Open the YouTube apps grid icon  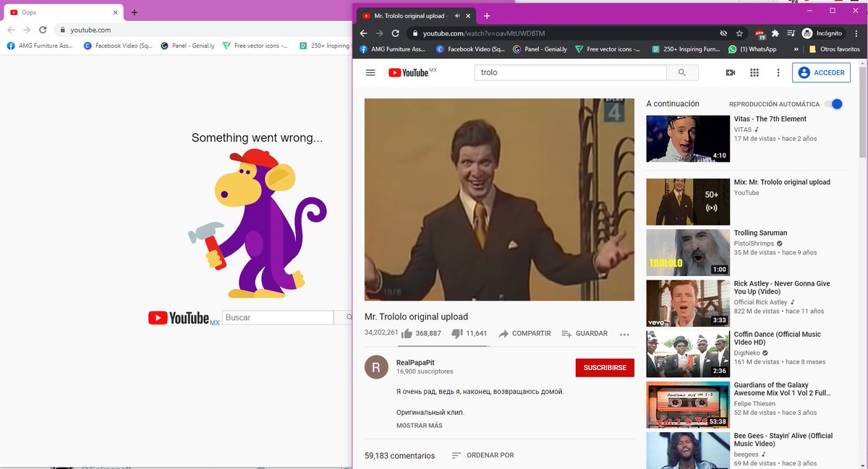click(754, 72)
